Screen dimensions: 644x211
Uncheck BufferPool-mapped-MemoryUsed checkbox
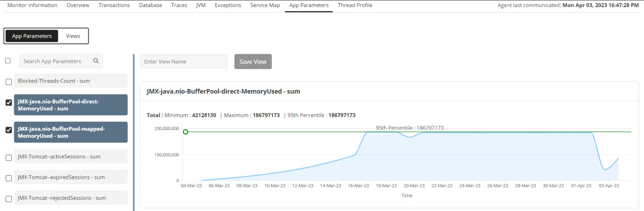tap(9, 130)
